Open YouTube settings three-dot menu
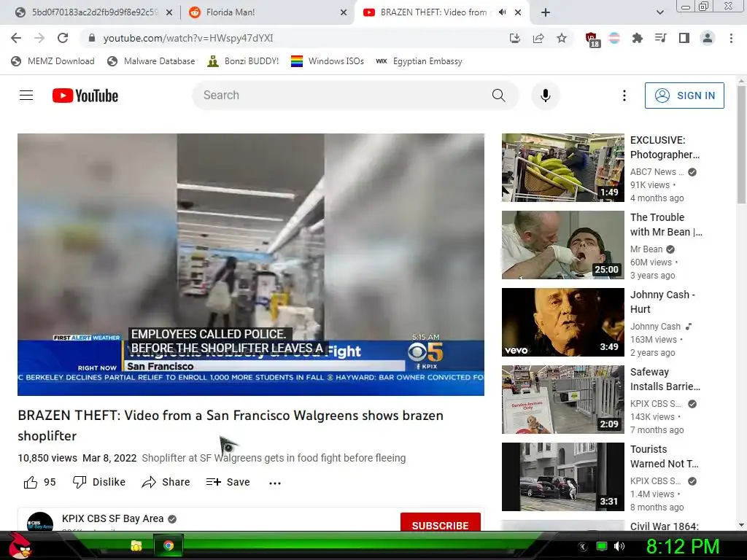The image size is (747, 560). point(624,96)
